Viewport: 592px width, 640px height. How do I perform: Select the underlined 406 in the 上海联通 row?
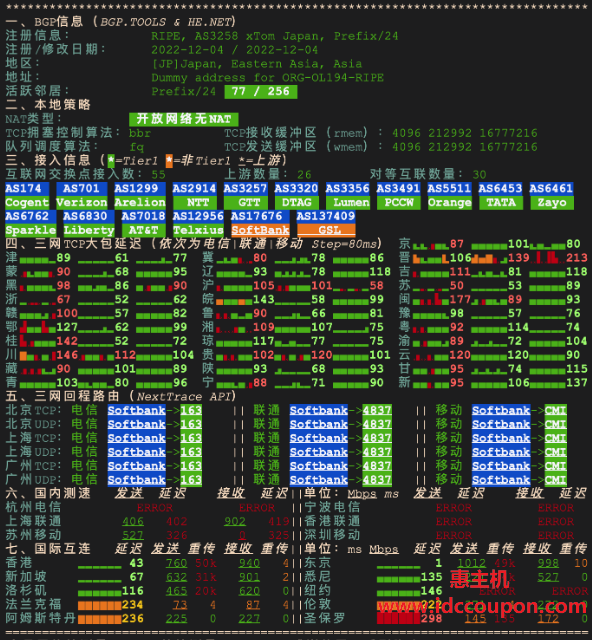(133, 522)
